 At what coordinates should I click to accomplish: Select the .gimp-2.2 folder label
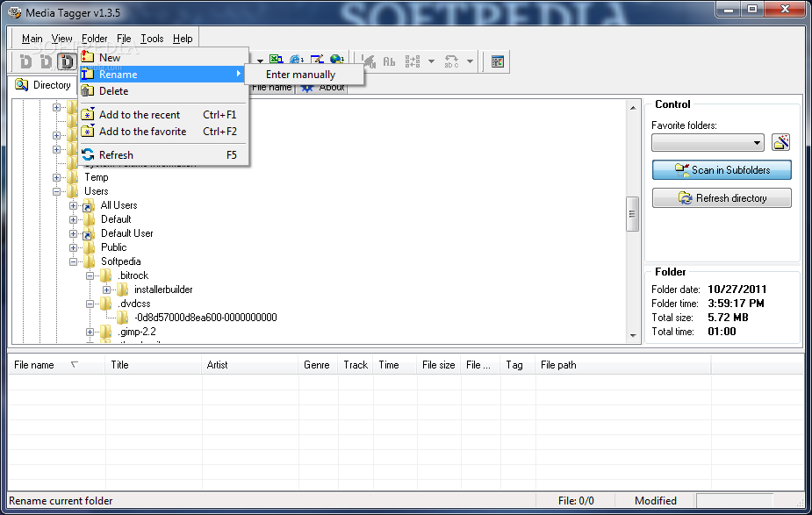tap(137, 332)
